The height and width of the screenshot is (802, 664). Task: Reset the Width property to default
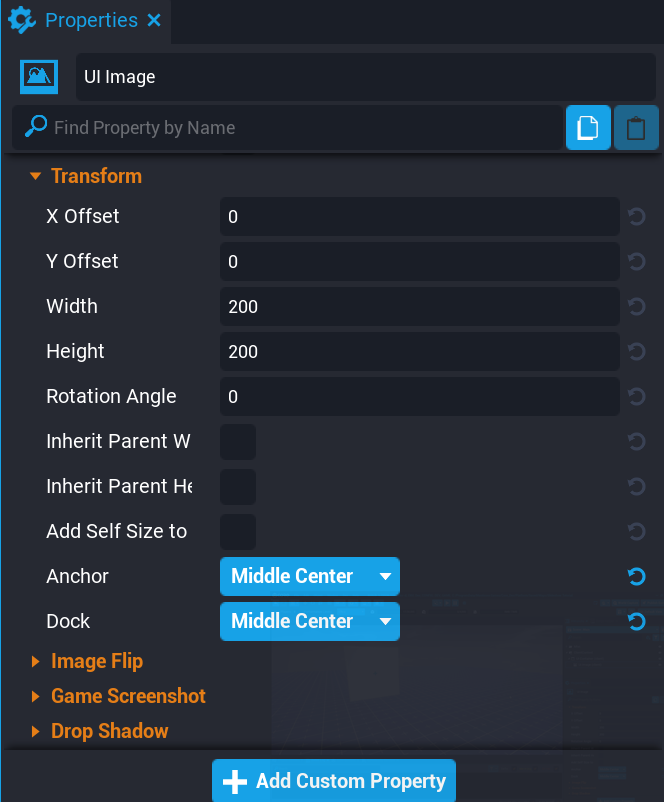point(636,307)
